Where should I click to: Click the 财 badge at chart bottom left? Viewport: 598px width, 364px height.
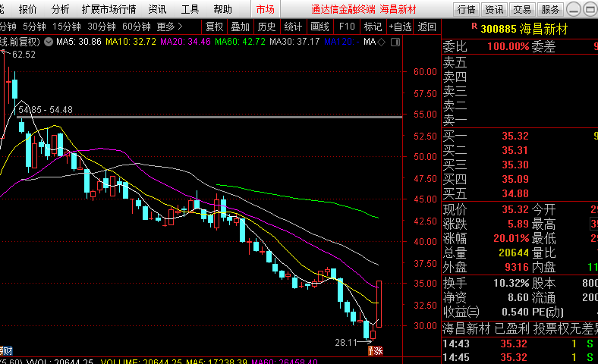(x=7, y=350)
